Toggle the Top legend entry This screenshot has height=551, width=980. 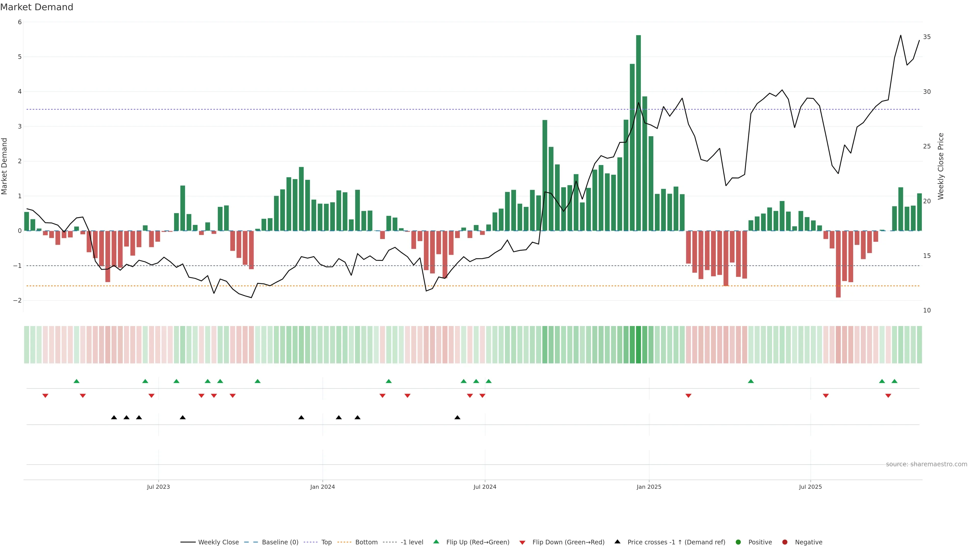pos(326,542)
